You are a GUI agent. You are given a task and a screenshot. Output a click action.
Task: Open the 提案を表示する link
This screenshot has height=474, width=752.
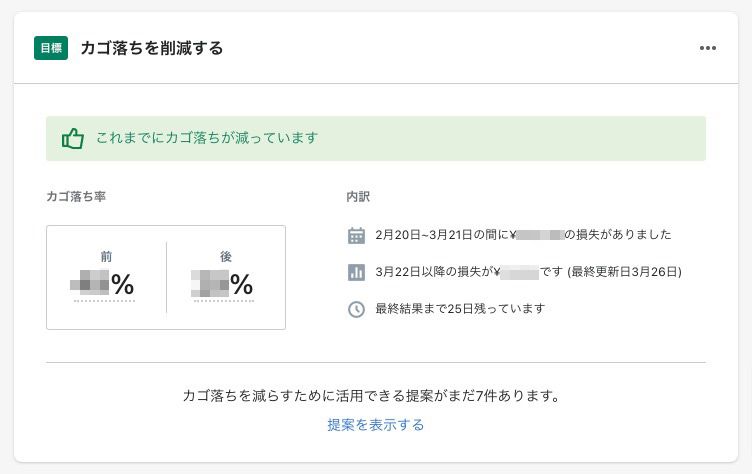376,425
